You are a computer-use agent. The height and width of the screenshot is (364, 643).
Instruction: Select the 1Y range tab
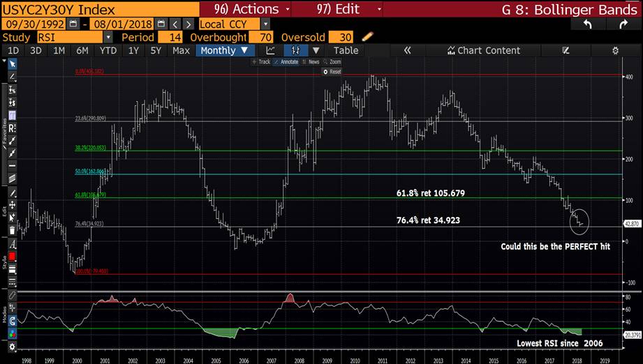[x=133, y=50]
